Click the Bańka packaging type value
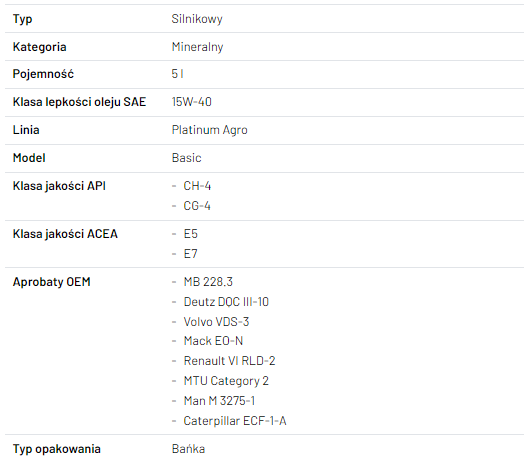This screenshot has height=471, width=526. [188, 449]
